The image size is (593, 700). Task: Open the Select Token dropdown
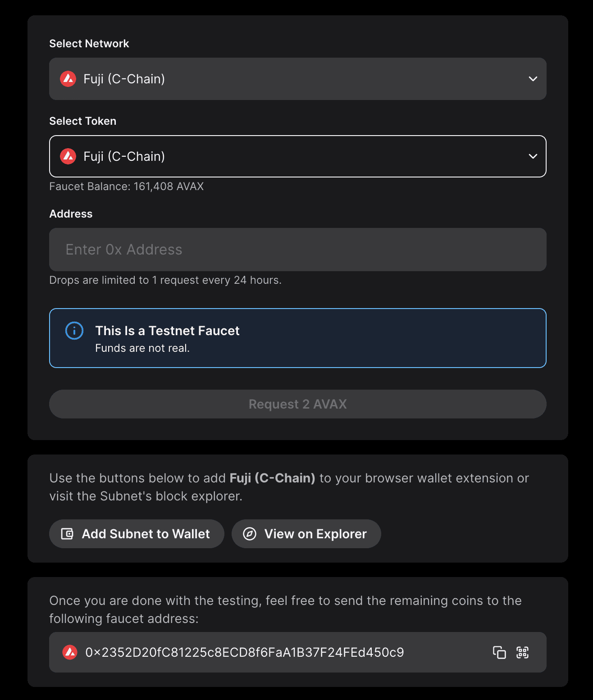297,156
